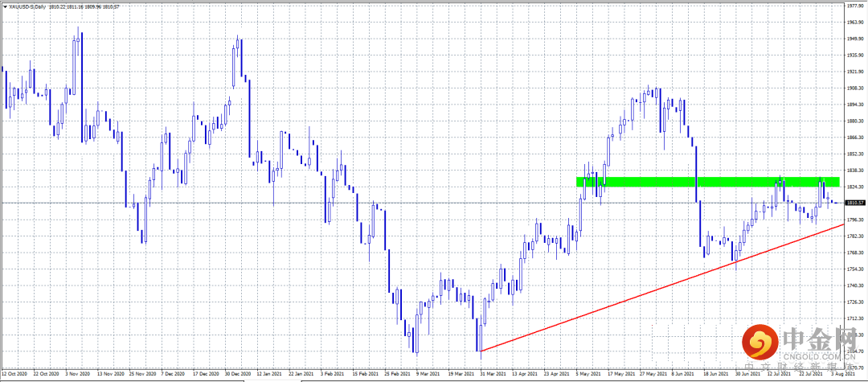Image resolution: width=868 pixels, height=382 pixels.
Task: Click the 1880.30 price scale label
Action: point(855,121)
